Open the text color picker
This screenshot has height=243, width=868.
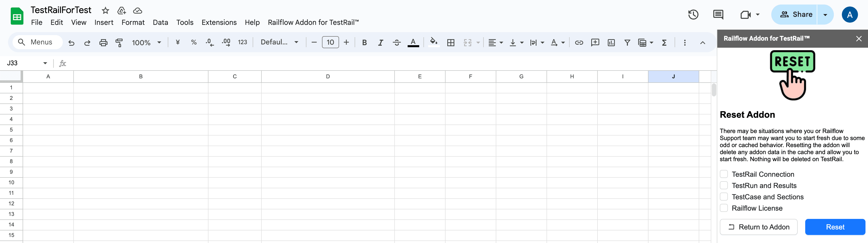click(x=413, y=42)
